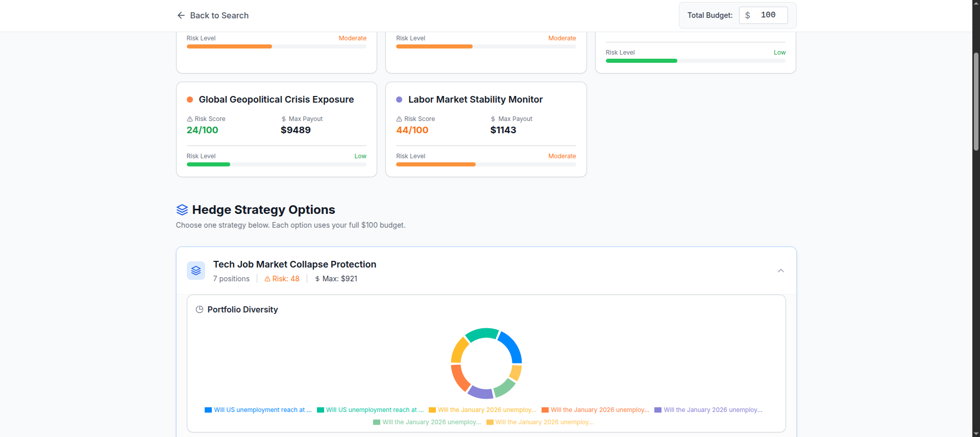980x437 pixels.
Task: Click the $9489 max payout value
Action: 296,130
